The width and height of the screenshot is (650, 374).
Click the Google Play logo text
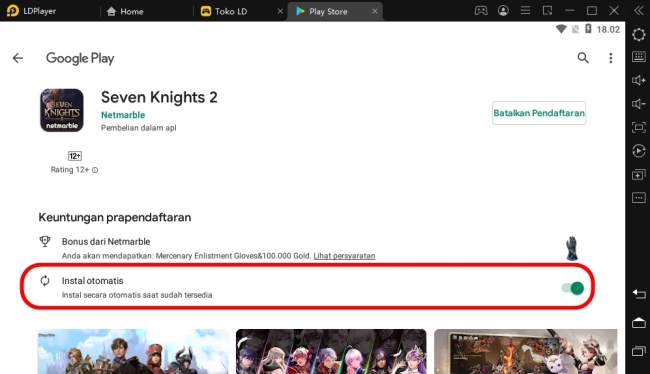(x=80, y=58)
